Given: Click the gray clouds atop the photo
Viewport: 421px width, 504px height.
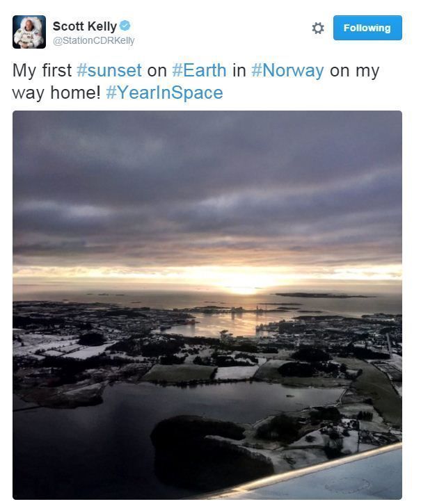Looking at the screenshot, I should (x=207, y=167).
